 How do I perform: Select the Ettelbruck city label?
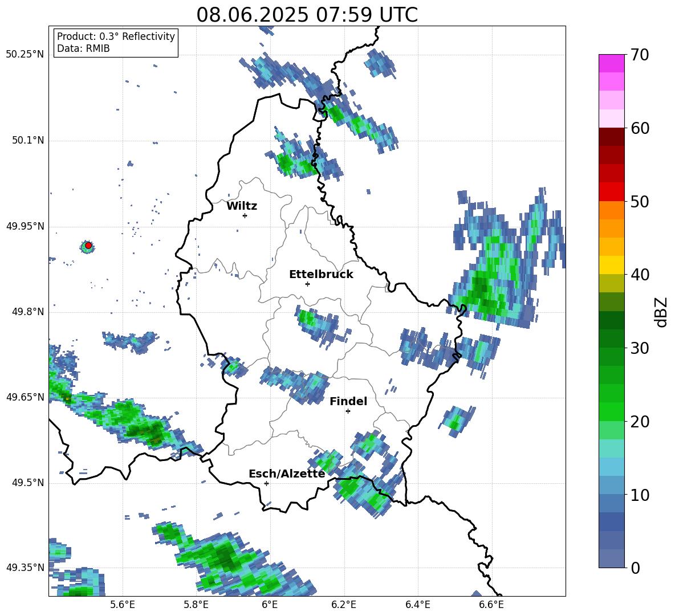click(x=321, y=275)
